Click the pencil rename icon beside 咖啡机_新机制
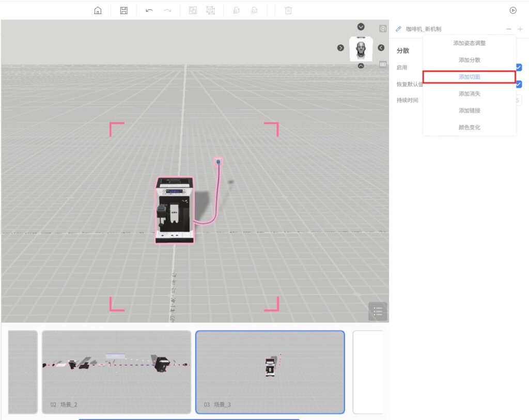The image size is (529, 420). [398, 29]
